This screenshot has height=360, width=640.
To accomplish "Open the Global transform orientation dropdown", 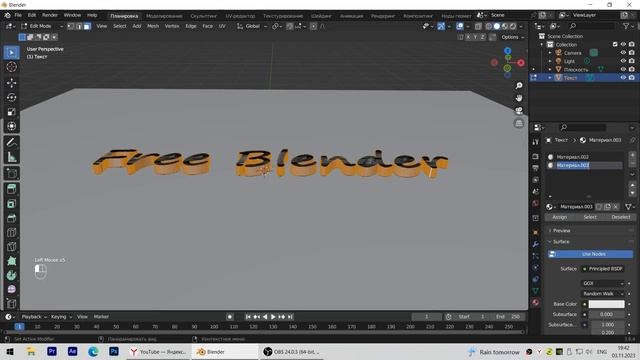I will (252, 26).
